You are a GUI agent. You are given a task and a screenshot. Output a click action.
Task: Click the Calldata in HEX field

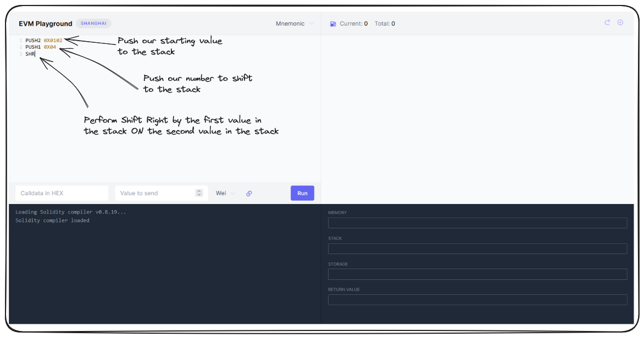62,193
